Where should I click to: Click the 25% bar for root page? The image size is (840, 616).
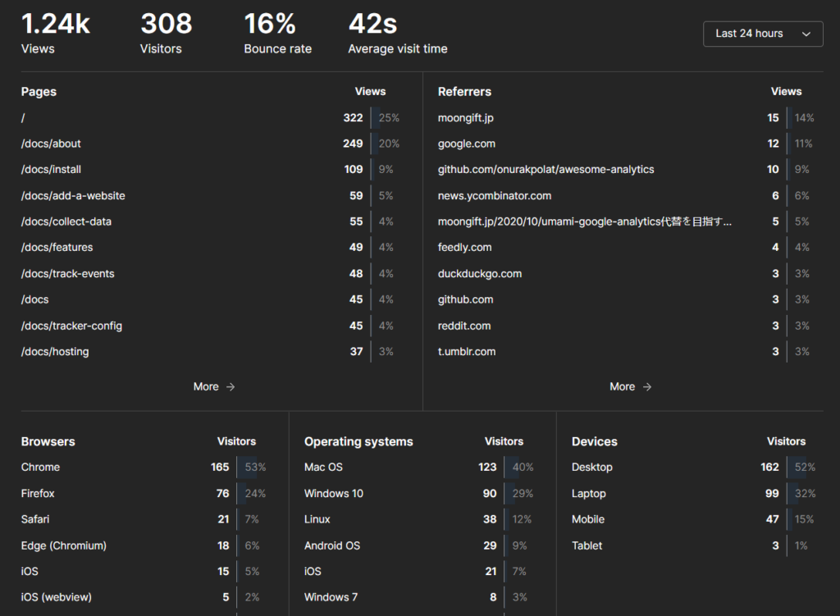(x=387, y=118)
